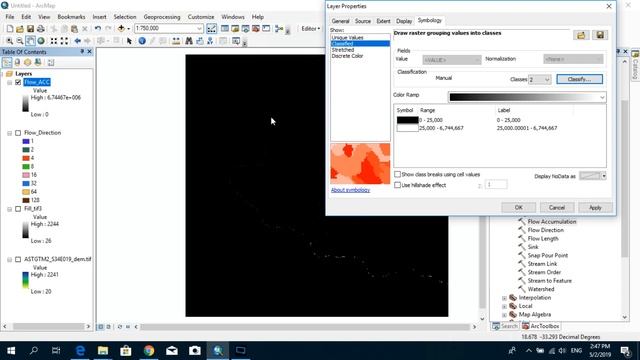This screenshot has width=640, height=360.
Task: Check the Fill_tif3 layer visibility
Action: pyautogui.click(x=18, y=209)
